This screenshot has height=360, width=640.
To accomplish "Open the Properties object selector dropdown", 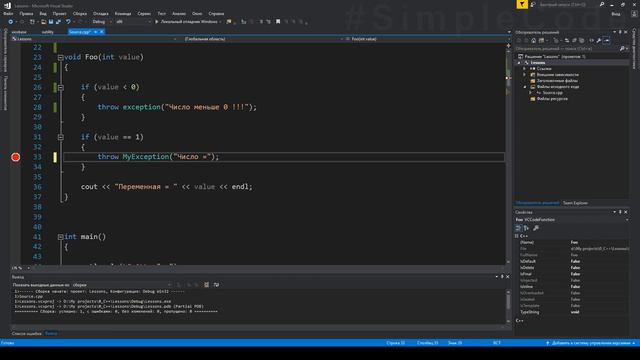I will click(x=571, y=220).
